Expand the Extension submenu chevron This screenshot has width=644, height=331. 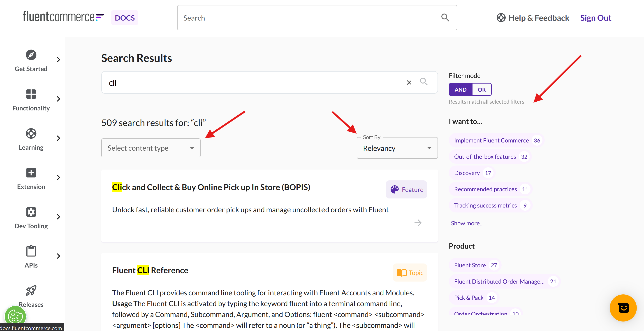[x=58, y=177]
